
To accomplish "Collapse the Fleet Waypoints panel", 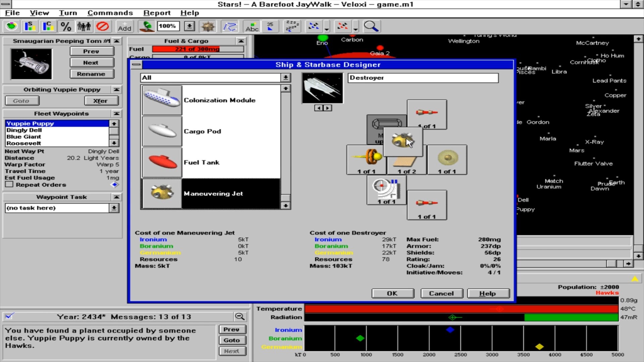I will (116, 114).
